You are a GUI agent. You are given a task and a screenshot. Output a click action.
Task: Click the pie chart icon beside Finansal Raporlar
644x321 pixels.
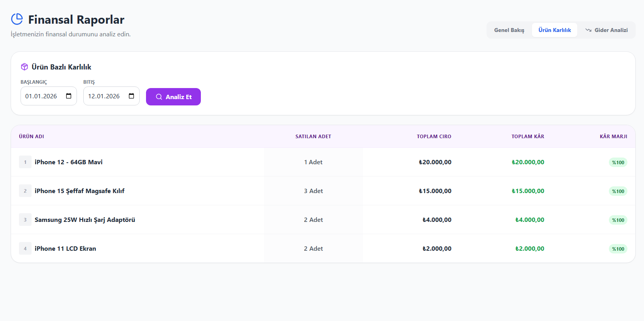coord(17,19)
